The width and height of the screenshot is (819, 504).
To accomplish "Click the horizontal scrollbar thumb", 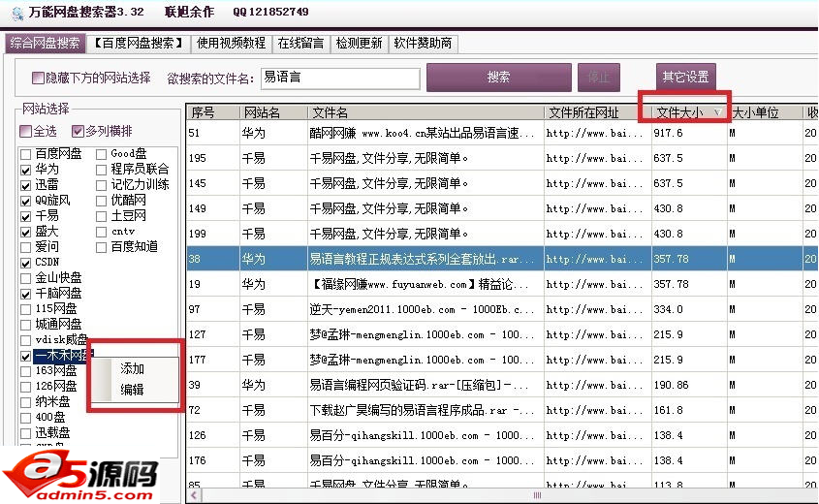I will (537, 495).
